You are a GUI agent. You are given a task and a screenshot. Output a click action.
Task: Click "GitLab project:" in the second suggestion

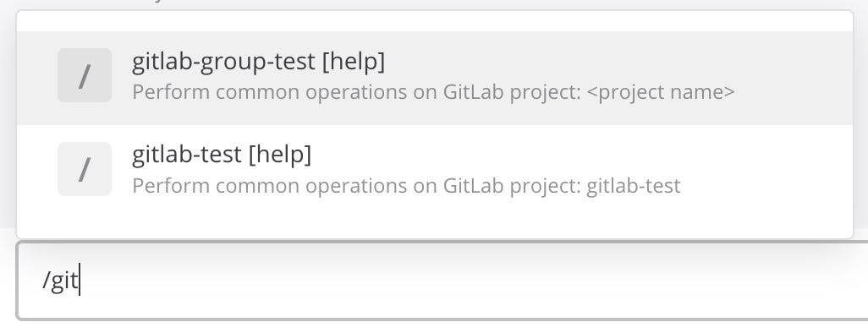512,185
